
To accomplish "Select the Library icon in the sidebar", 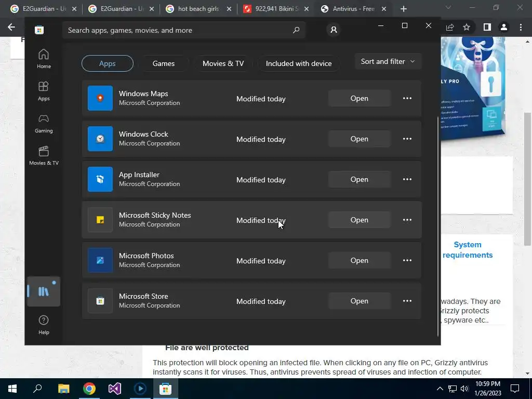I will 44,291.
